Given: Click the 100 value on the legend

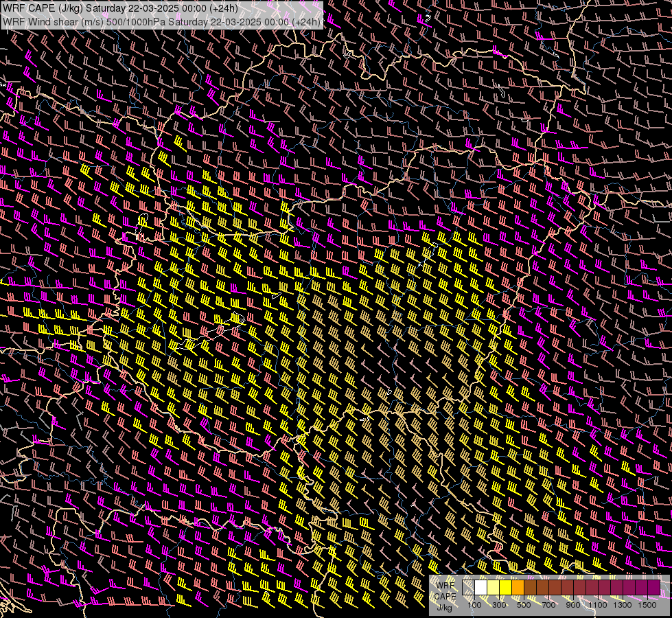Looking at the screenshot, I should (474, 605).
